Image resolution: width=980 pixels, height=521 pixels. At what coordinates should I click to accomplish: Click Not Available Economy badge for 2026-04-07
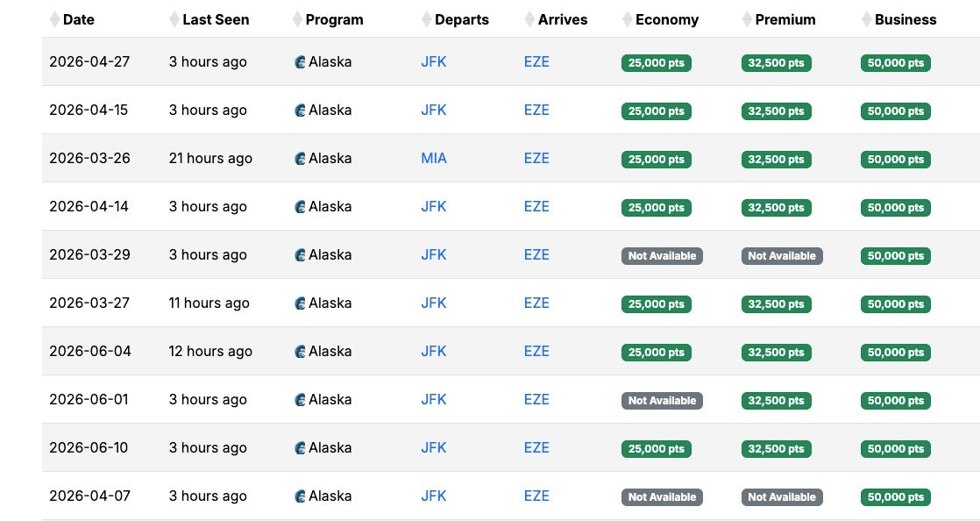coord(662,497)
